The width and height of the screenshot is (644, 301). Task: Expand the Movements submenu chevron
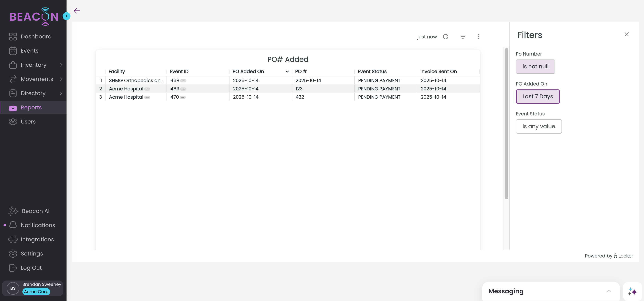click(61, 79)
